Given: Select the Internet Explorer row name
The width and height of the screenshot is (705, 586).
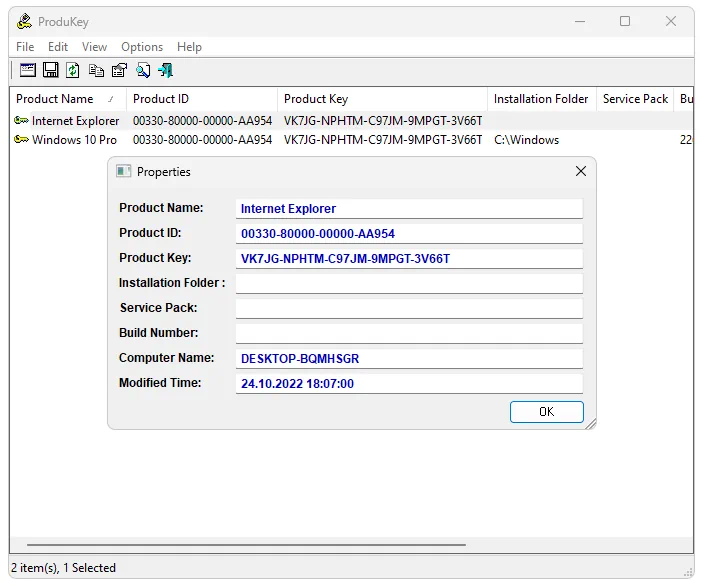Looking at the screenshot, I should tap(76, 121).
